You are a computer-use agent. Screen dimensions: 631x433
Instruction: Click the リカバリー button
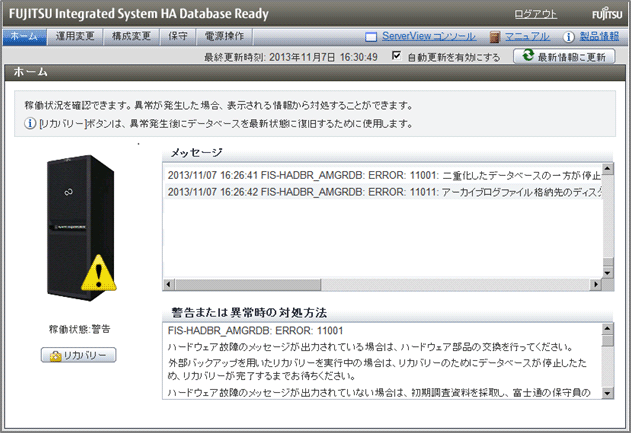78,355
